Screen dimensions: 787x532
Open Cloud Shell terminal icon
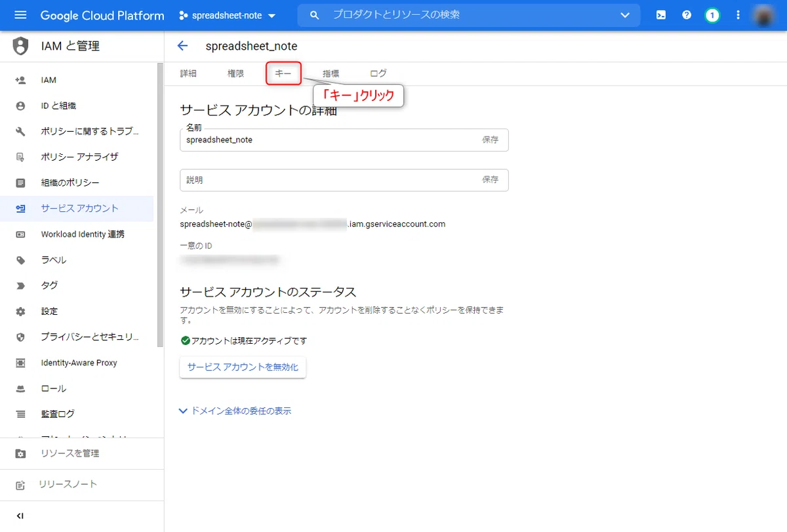661,15
